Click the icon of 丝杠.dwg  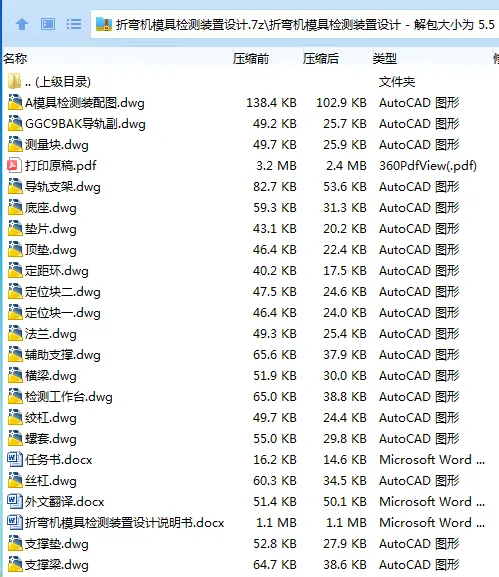click(15, 480)
